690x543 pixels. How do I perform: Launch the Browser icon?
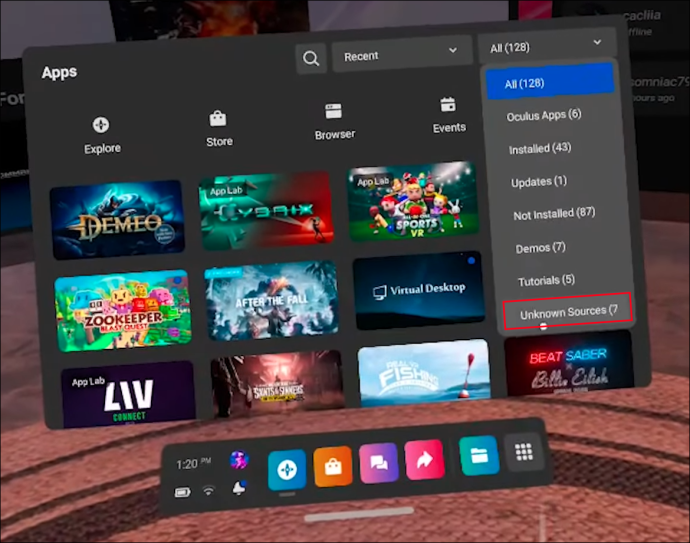[x=333, y=111]
